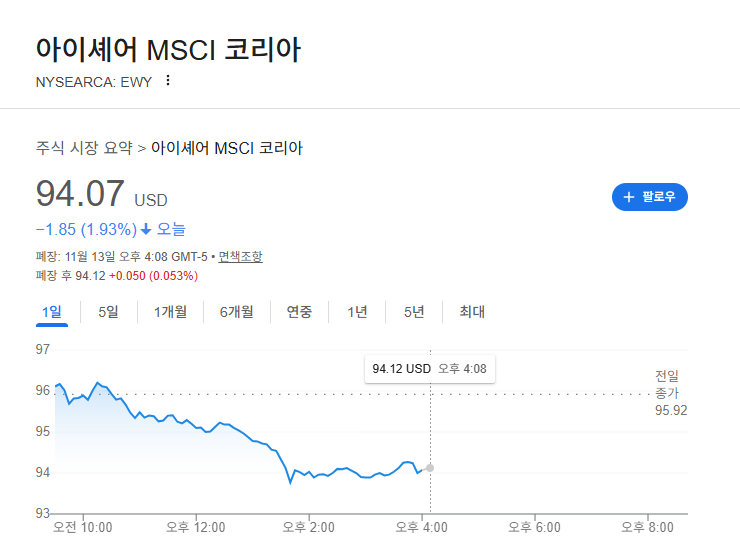Screen dimensions: 740x542
Task: Switch to 연중 year-to-date view
Action: (299, 312)
